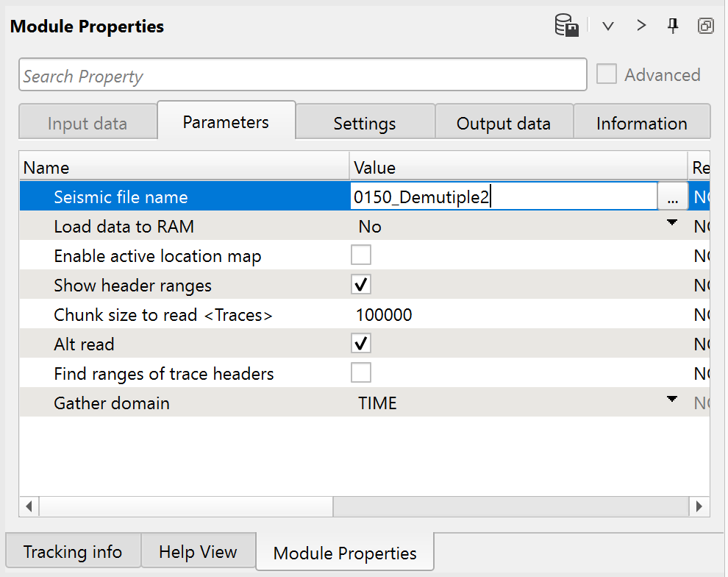Open the Help View bottom tab
The image size is (728, 577).
(198, 552)
